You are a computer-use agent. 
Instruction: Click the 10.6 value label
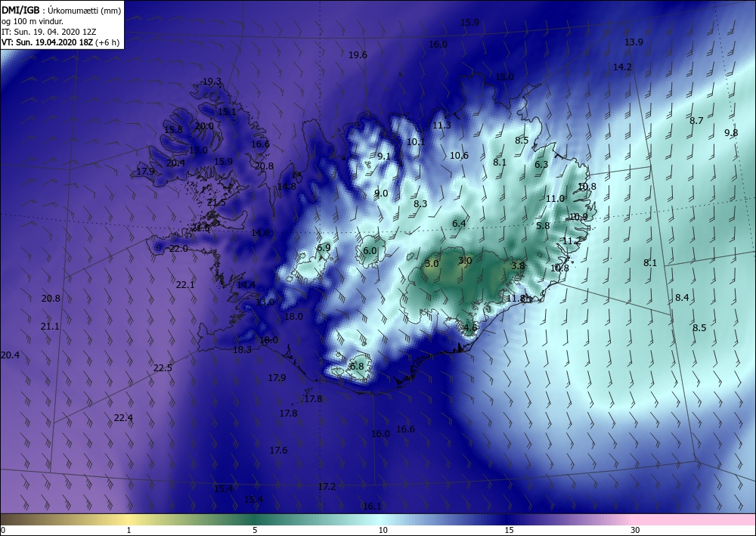tap(459, 155)
